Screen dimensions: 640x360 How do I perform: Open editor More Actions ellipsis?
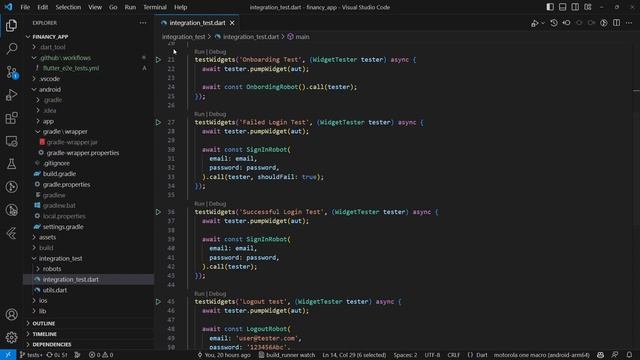click(x=629, y=23)
